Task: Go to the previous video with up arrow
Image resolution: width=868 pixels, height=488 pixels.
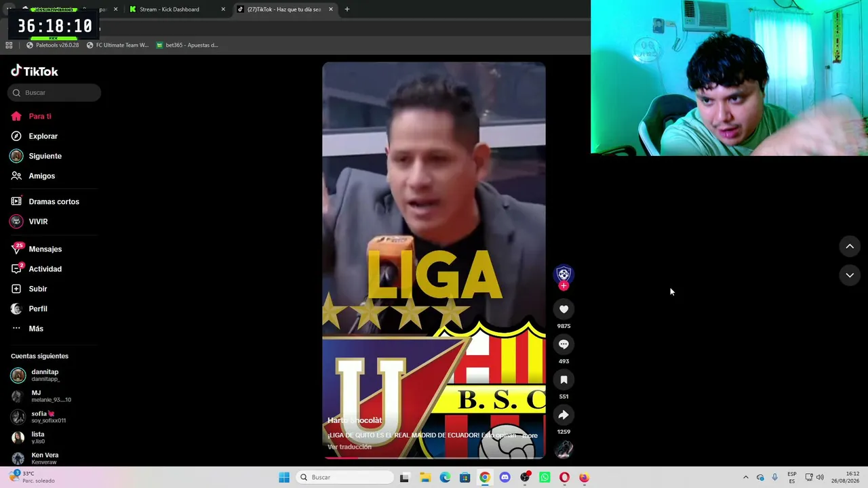Action: point(850,246)
